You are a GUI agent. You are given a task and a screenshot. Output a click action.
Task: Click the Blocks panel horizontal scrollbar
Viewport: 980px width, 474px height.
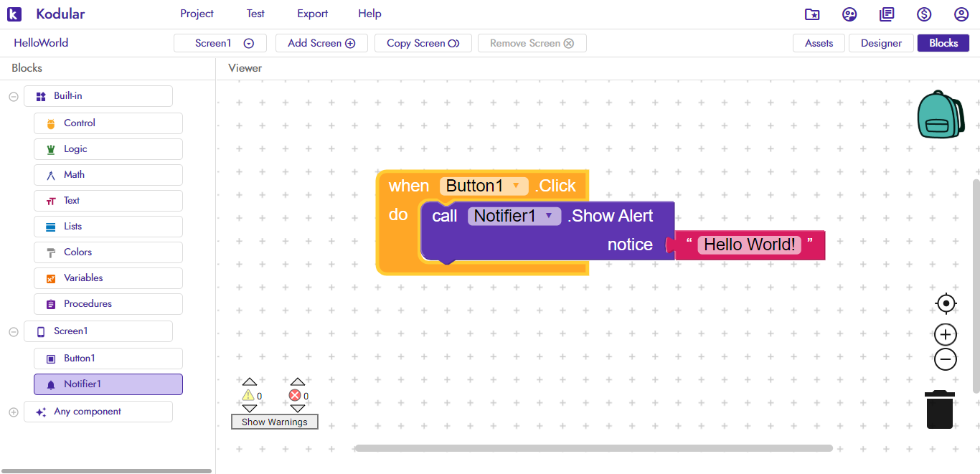click(x=107, y=471)
